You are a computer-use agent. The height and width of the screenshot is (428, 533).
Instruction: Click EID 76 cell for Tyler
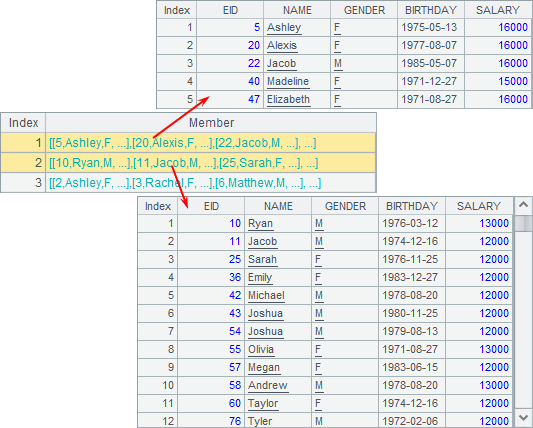[211, 421]
